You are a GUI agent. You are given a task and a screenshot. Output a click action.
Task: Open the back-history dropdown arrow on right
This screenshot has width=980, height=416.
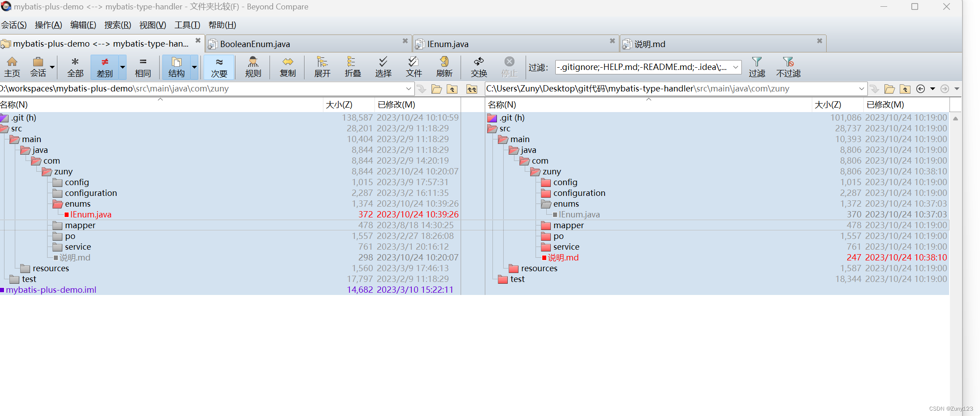(932, 89)
